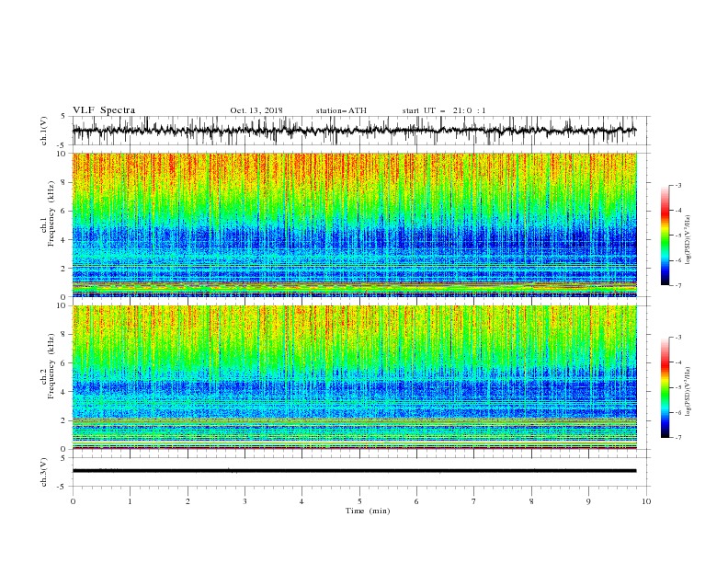728x563 pixels.
Task: Click the 'start UT = 21:0 :1' label
Action: pos(444,110)
